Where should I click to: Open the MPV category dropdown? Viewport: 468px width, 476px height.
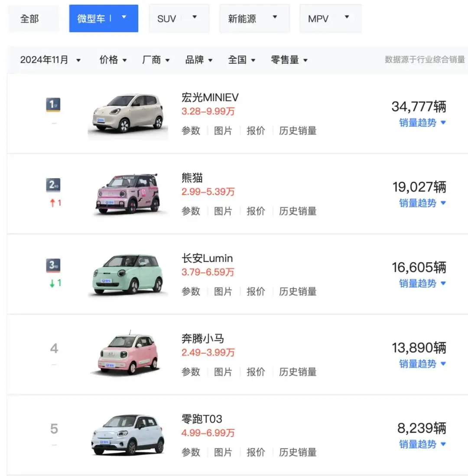[x=330, y=19]
